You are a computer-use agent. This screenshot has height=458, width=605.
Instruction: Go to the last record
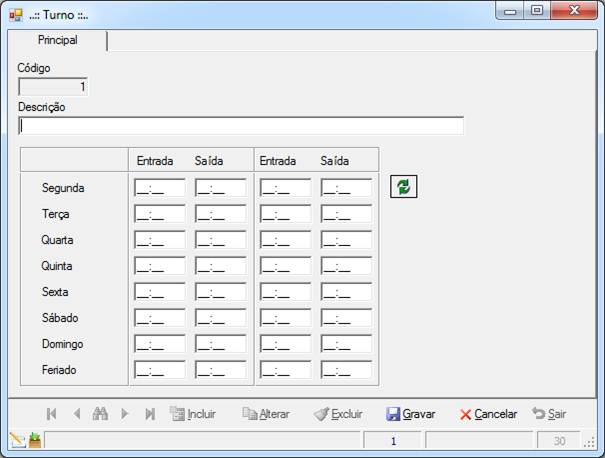150,414
